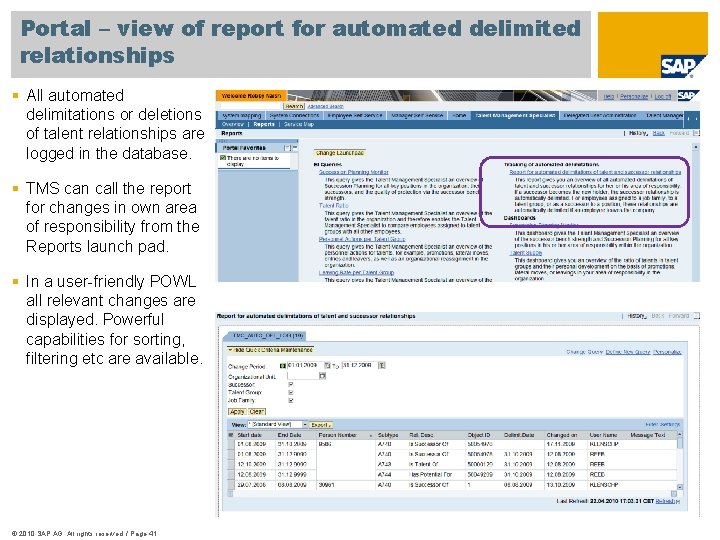Viewport: 720px width, 540px height.
Task: Click sort arrow in Person Number column header
Action: coord(371,435)
